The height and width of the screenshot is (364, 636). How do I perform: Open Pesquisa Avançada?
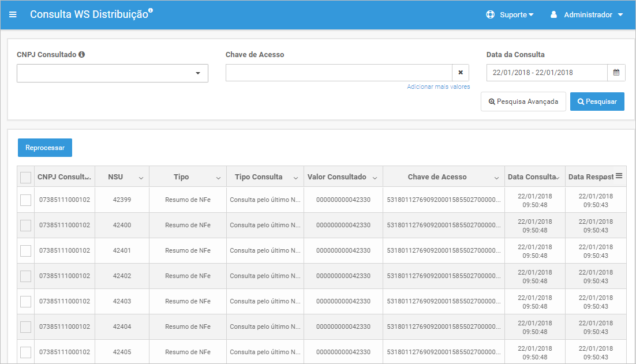(x=523, y=102)
